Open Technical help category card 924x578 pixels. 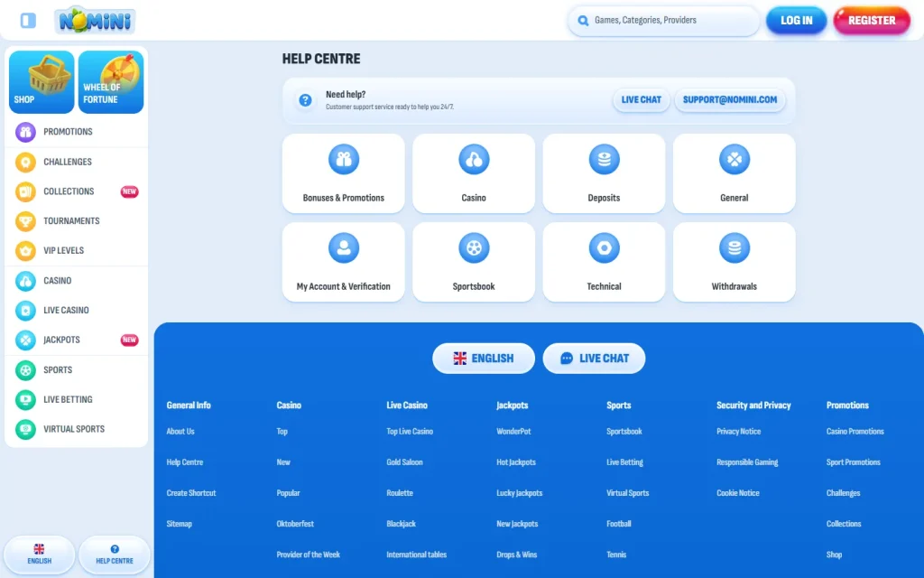[x=604, y=262]
